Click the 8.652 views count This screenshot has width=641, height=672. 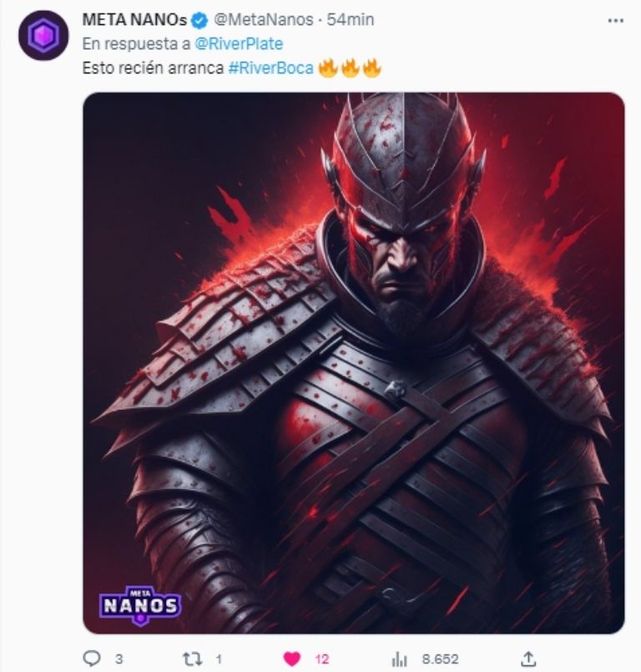point(439,659)
